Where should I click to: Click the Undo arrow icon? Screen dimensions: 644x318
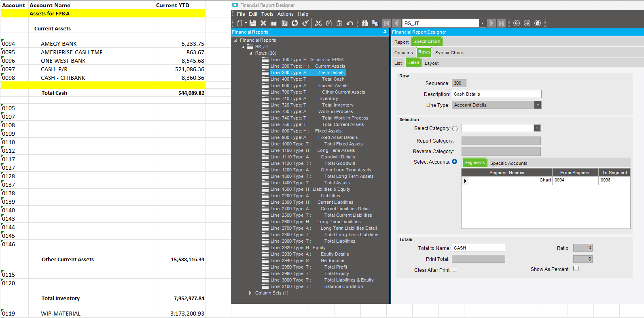pyautogui.click(x=350, y=23)
